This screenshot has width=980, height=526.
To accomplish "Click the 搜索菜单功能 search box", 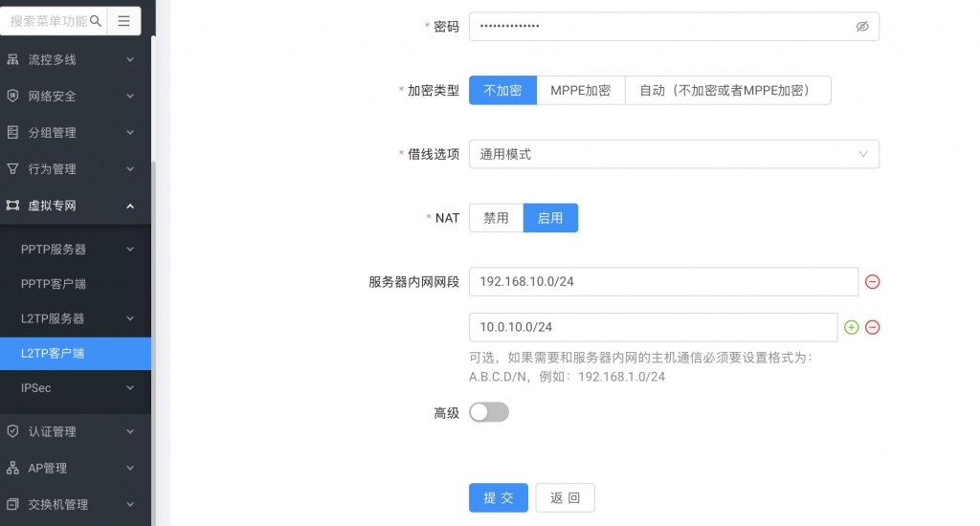I will [54, 21].
